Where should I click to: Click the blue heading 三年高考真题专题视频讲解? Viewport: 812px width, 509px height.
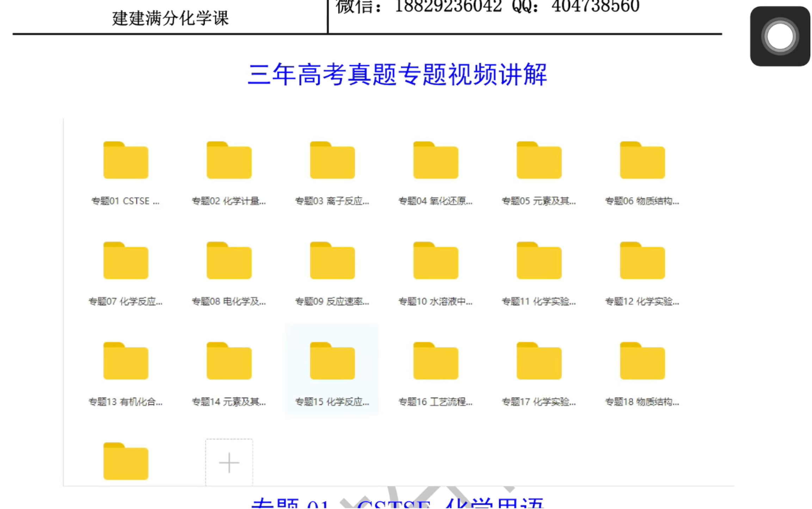(x=397, y=74)
